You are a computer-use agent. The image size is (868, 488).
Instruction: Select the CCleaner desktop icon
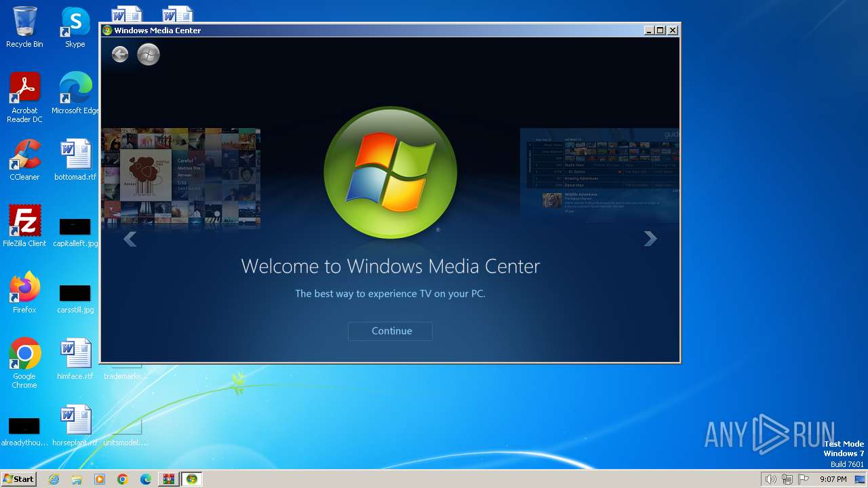click(x=24, y=160)
